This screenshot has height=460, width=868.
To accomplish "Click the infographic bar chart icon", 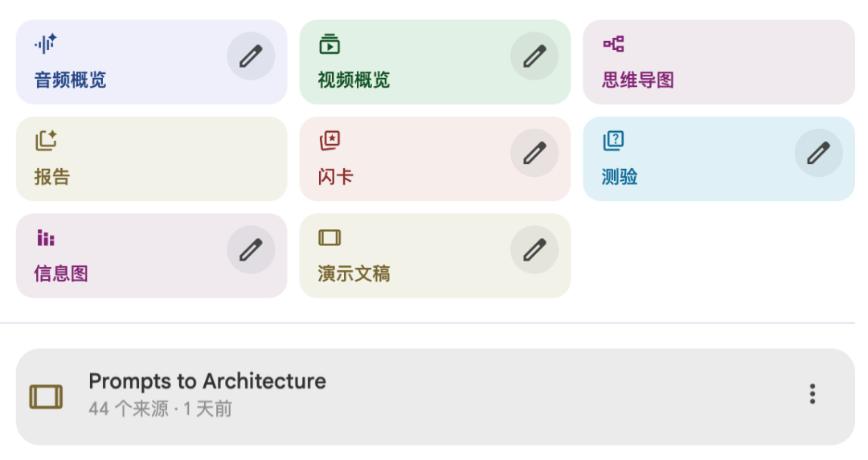I will (46, 238).
